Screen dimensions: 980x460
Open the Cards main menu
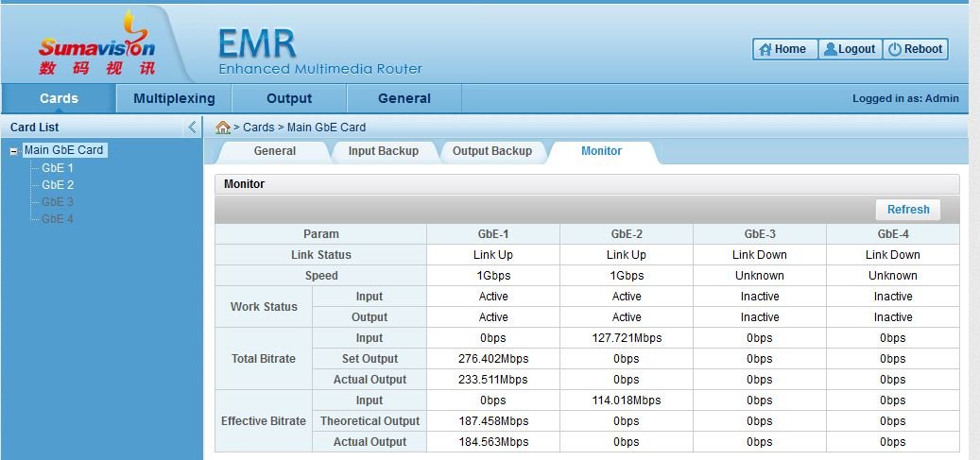tap(59, 98)
